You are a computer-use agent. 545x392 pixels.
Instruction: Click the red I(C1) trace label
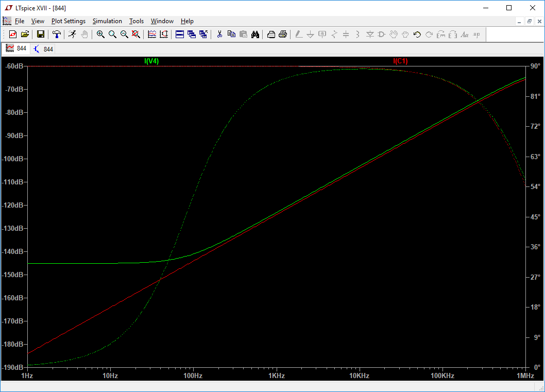[400, 61]
